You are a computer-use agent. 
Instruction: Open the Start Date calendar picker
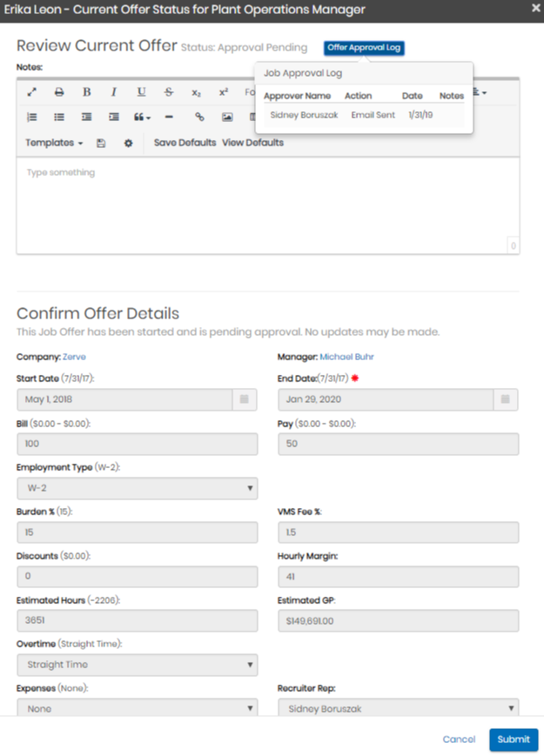(x=245, y=399)
